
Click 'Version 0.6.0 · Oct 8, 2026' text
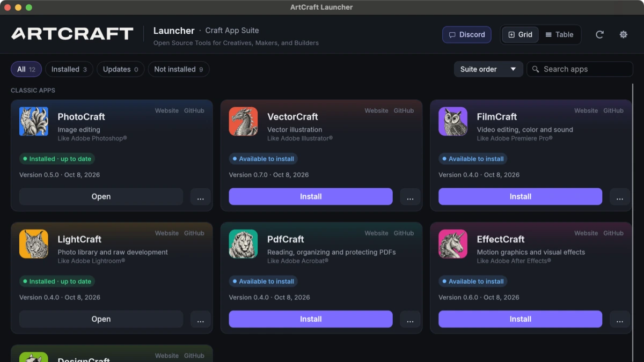click(x=479, y=297)
